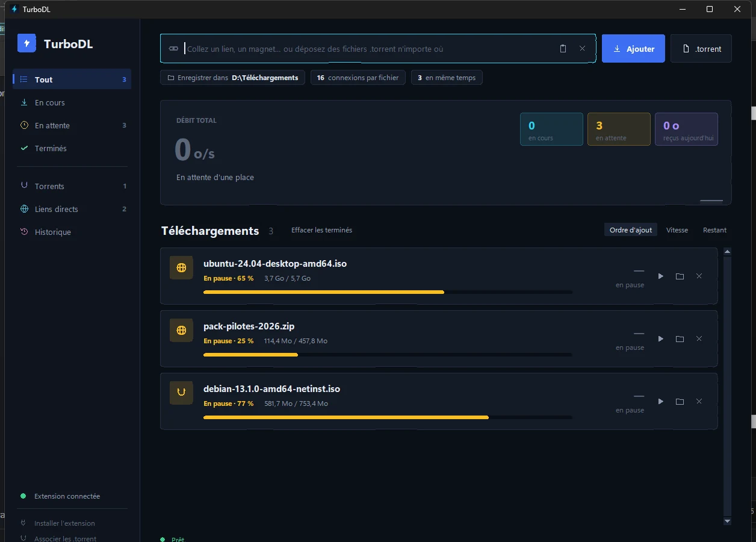Open a .torrent file button
Image resolution: width=756 pixels, height=542 pixels.
701,49
